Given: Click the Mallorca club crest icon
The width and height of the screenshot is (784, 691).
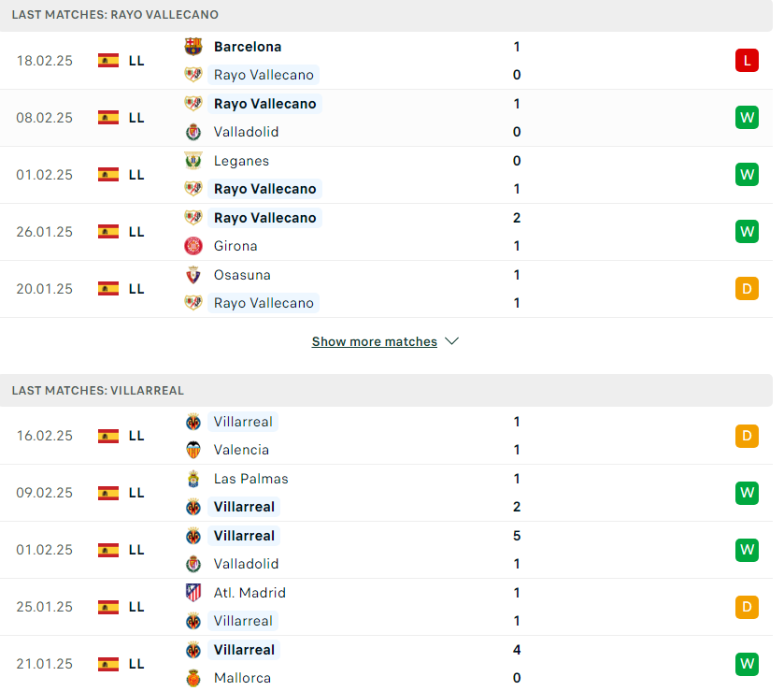Looking at the screenshot, I should (193, 679).
